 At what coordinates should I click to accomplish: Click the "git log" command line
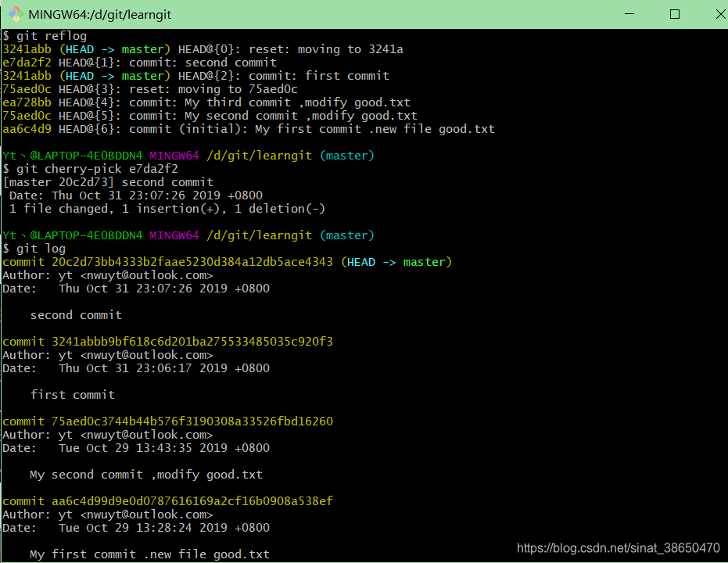pos(34,249)
